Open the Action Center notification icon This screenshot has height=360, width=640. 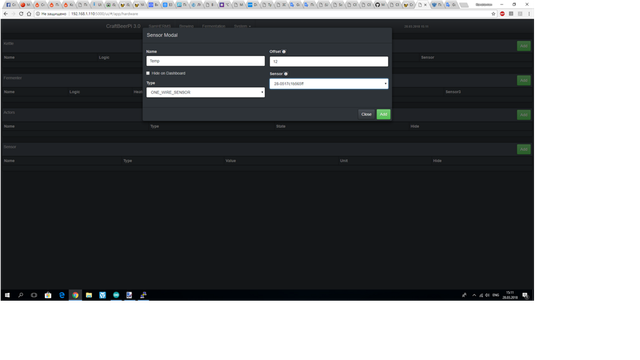click(525, 295)
